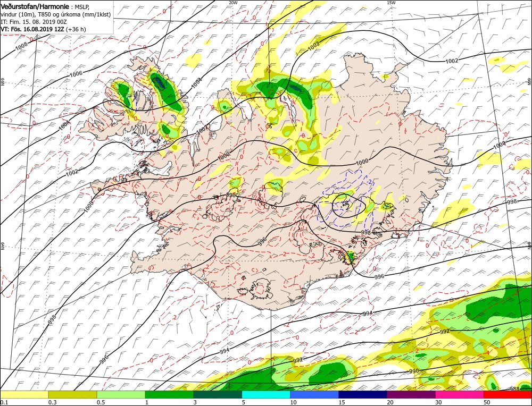Pick the blue 10–15 mm legend swatch
532x406 pixels.
tap(314, 394)
